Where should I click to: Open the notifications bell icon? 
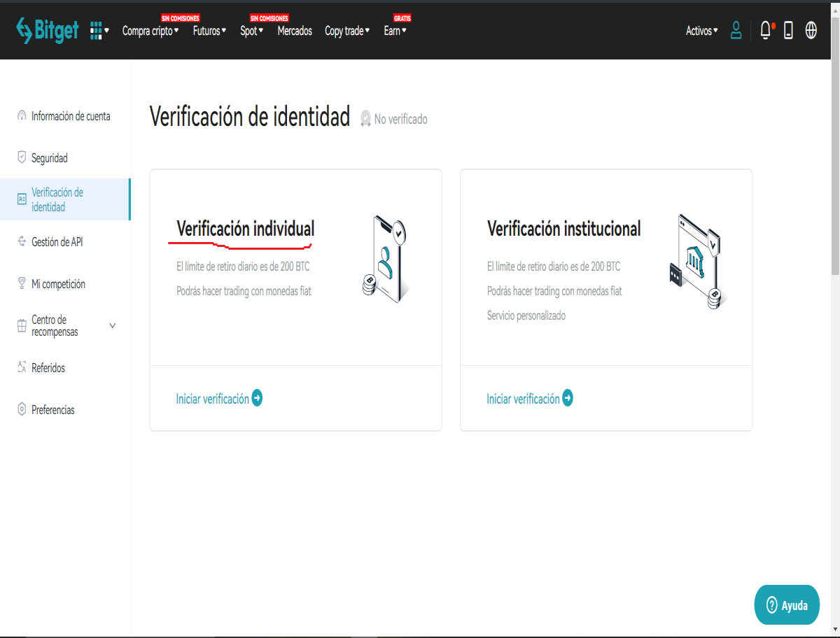click(x=766, y=30)
